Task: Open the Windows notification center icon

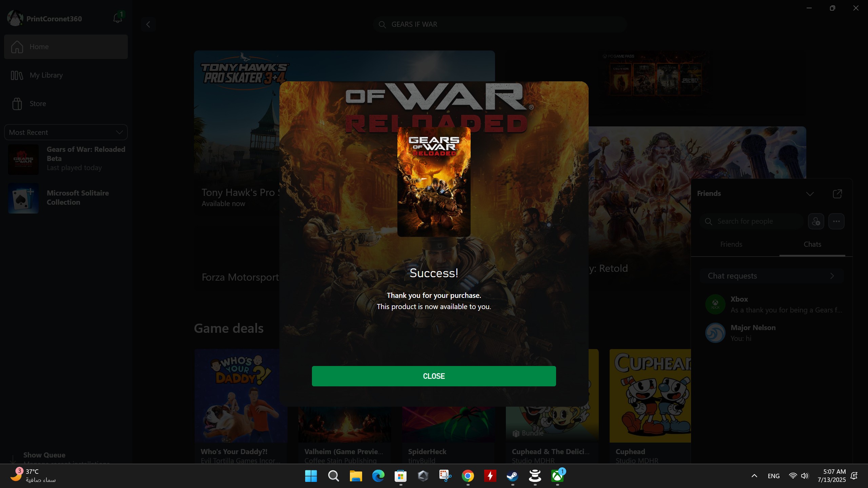Action: 854,476
